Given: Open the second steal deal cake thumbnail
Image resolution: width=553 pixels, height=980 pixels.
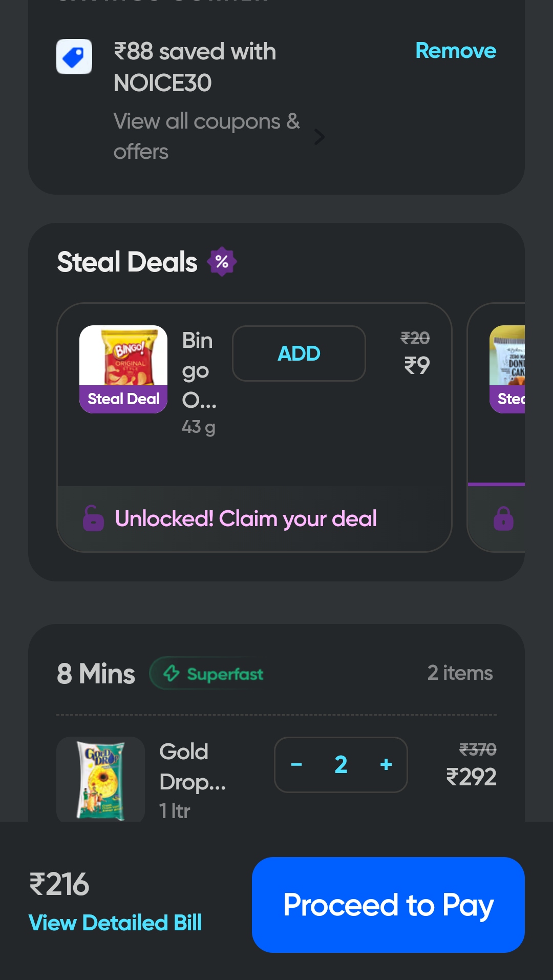Looking at the screenshot, I should pyautogui.click(x=508, y=356).
